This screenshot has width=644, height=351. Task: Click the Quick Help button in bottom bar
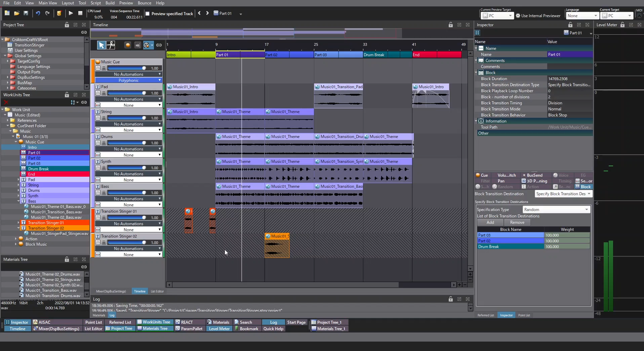tap(273, 329)
